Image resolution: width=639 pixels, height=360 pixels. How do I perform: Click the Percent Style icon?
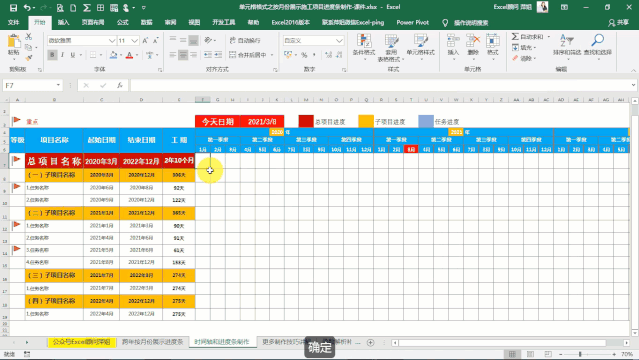pos(304,55)
